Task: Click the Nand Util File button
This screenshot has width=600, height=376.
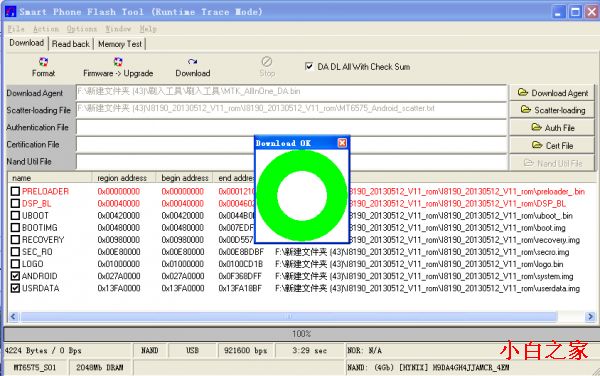Action: coord(552,163)
